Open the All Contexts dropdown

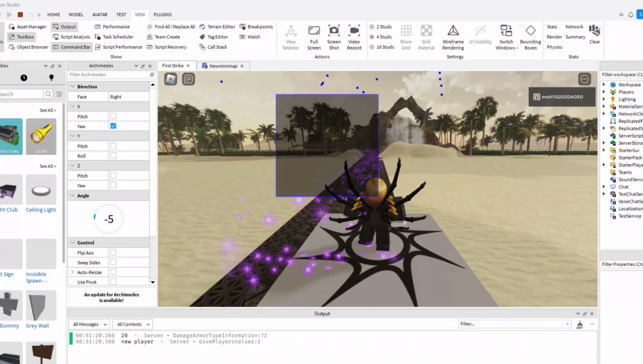[x=133, y=324]
